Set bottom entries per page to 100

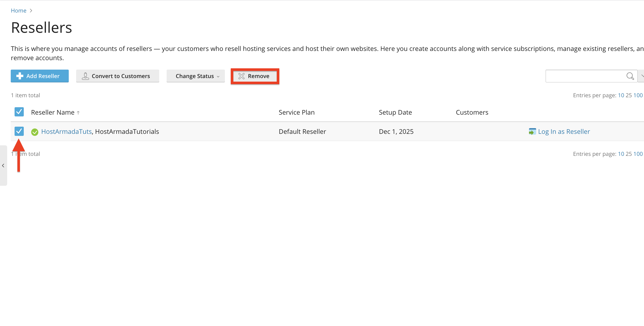(x=638, y=154)
